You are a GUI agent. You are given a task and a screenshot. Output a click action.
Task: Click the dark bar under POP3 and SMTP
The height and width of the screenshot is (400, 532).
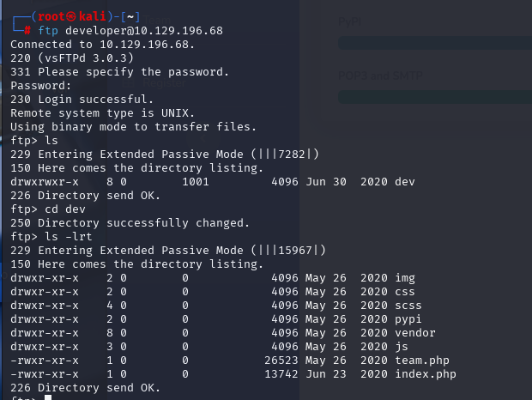pos(435,97)
